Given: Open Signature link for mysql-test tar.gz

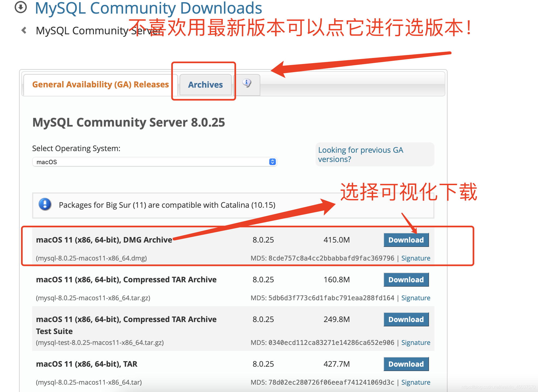Looking at the screenshot, I should [x=416, y=342].
